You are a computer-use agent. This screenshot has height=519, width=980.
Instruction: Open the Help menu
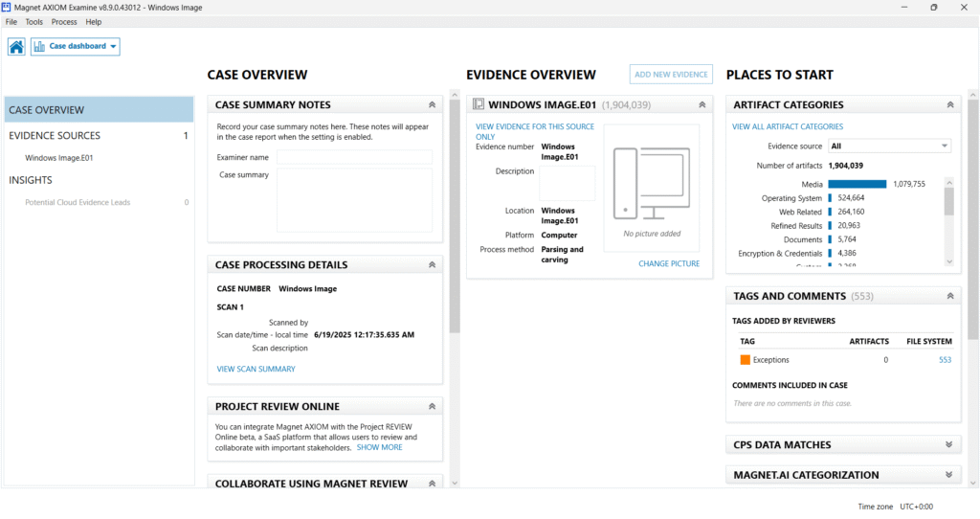point(93,22)
